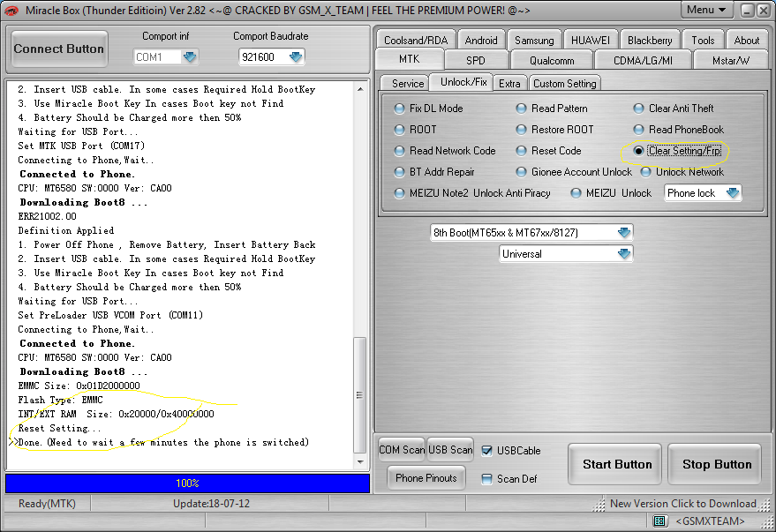776x532 pixels.
Task: Click the COM Scan button
Action: [x=402, y=449]
